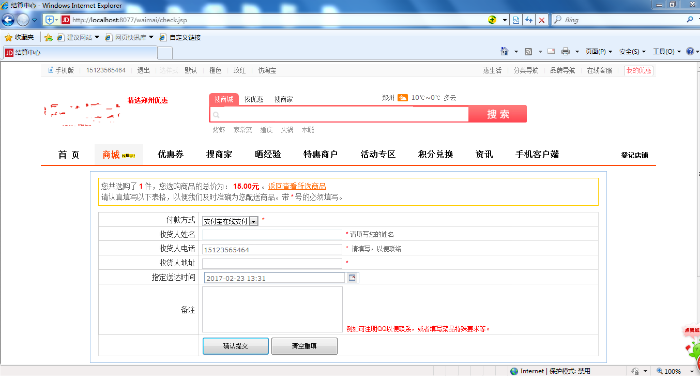700x376 pixels.
Task: Click the recipient phone field showing 15123565464
Action: point(272,249)
